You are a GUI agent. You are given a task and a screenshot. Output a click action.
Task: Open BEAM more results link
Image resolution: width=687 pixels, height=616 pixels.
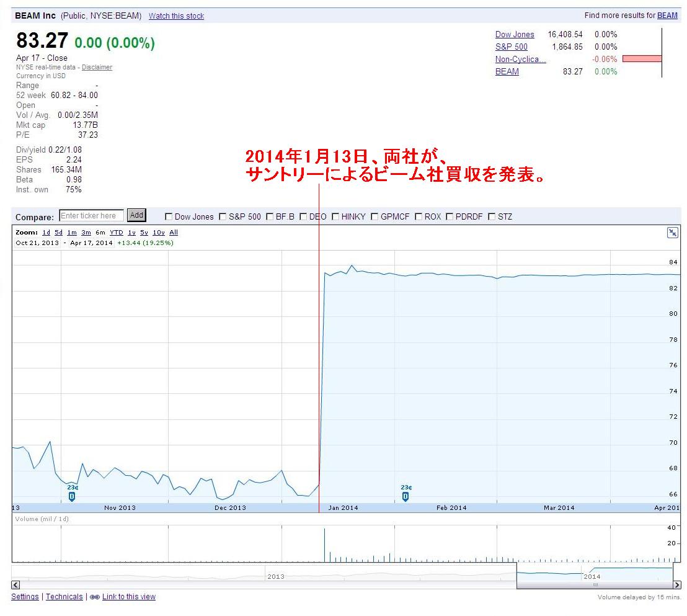[667, 16]
